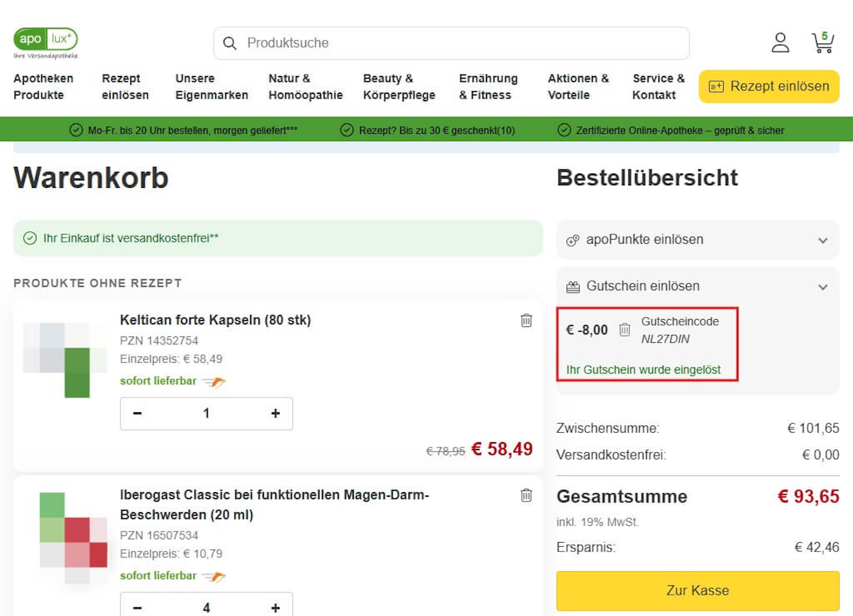Remove voucher NL27DIN with trash icon
853x616 pixels.
tap(624, 330)
